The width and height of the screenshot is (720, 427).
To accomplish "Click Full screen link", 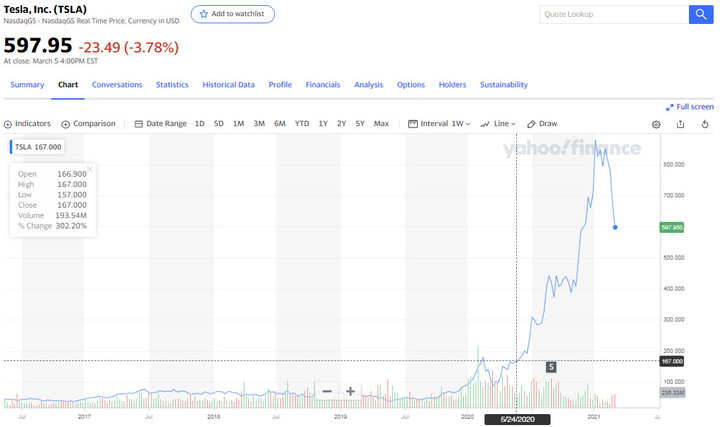I will [690, 107].
